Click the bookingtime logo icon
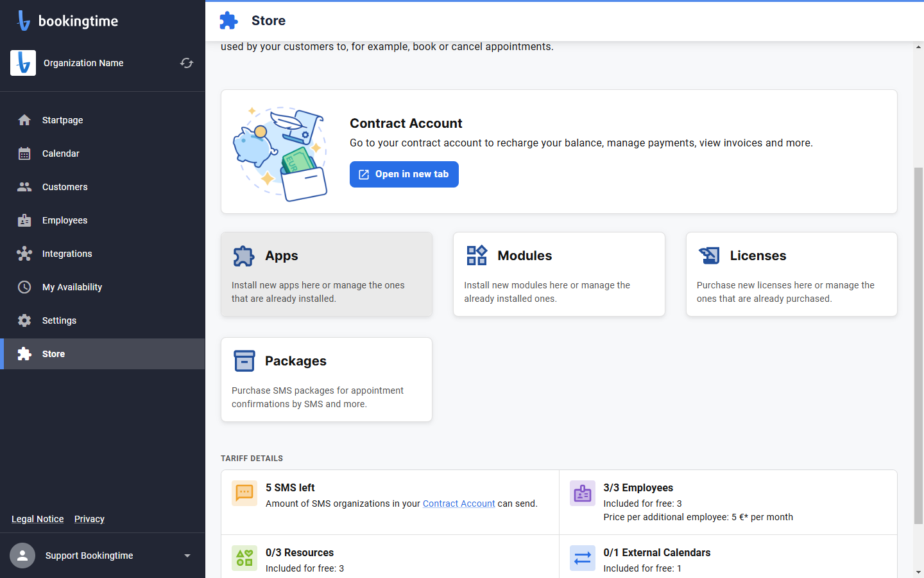 (x=24, y=21)
